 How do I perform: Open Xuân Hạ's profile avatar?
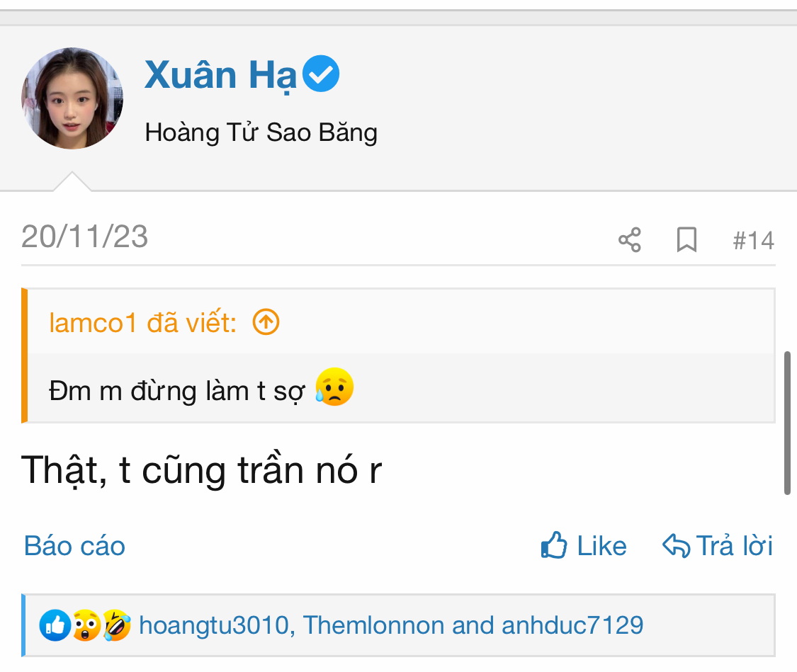[72, 98]
